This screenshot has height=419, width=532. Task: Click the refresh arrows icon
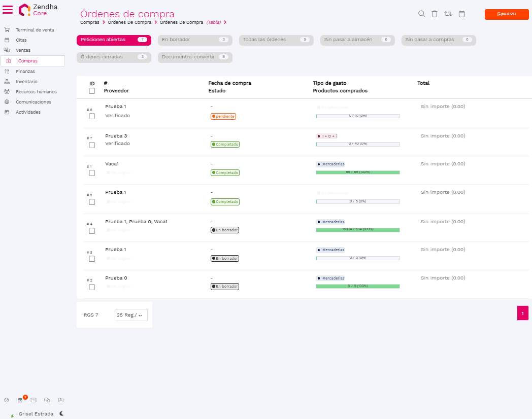(x=448, y=14)
